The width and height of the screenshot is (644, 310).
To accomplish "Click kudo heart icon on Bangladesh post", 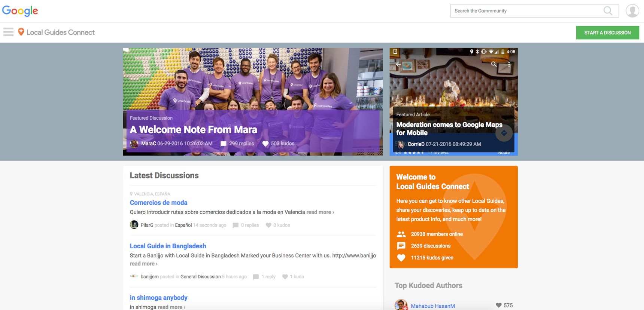I will click(285, 277).
